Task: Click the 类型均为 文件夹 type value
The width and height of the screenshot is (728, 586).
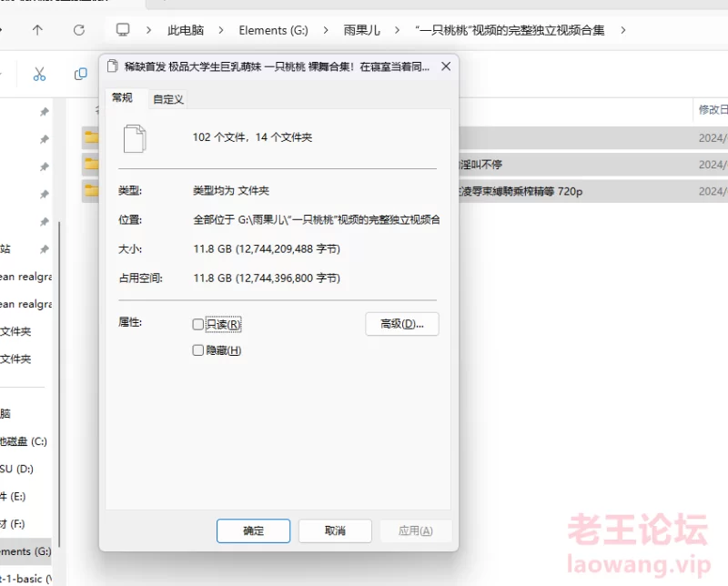Action: tap(231, 191)
